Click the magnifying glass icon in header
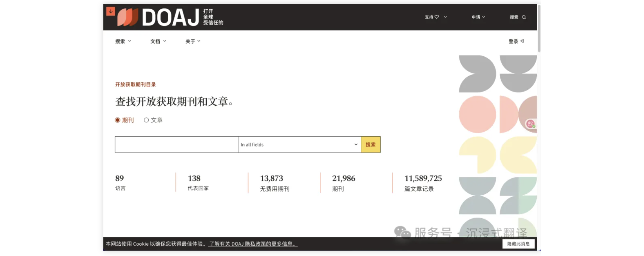The height and width of the screenshot is (256, 644). click(x=524, y=17)
